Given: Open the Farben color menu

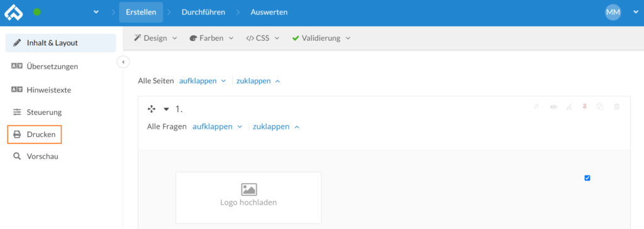Looking at the screenshot, I should (211, 38).
